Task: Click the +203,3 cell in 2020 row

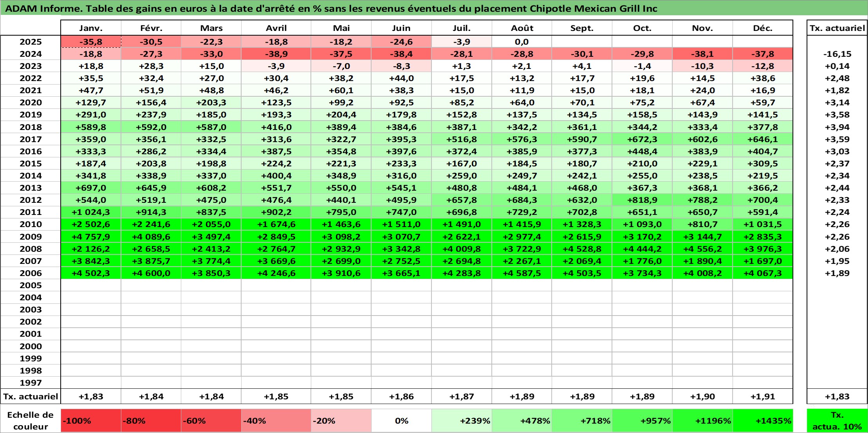Action: [211, 103]
